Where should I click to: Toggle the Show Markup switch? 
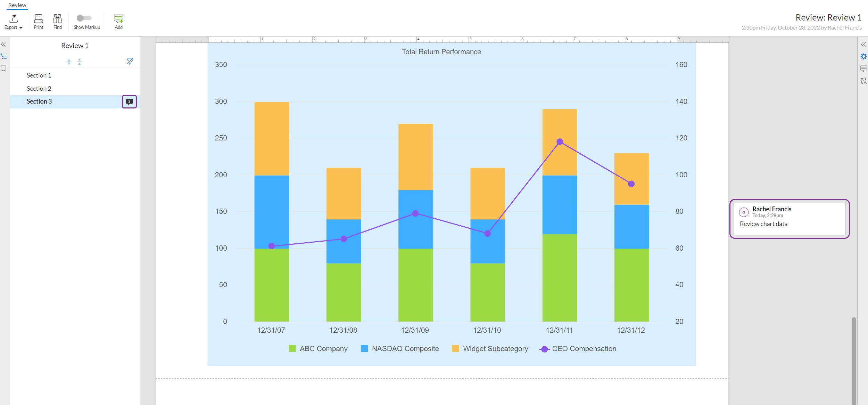84,18
